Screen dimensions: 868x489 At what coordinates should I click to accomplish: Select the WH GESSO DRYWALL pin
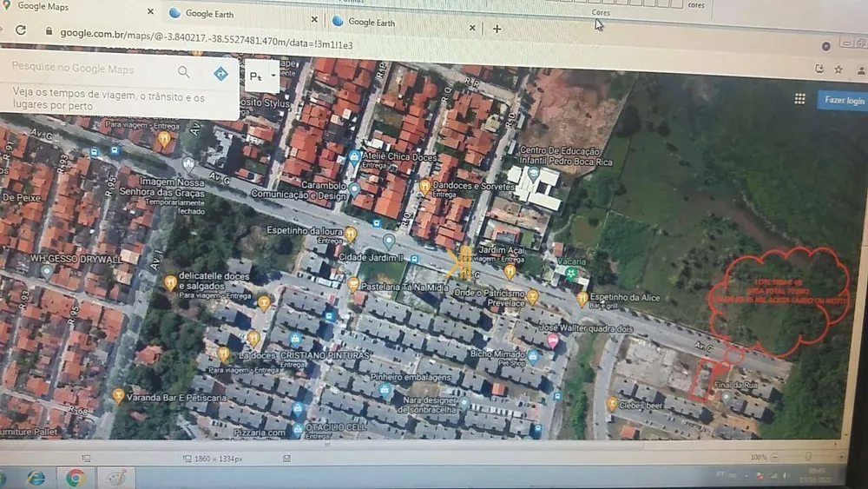[x=47, y=272]
